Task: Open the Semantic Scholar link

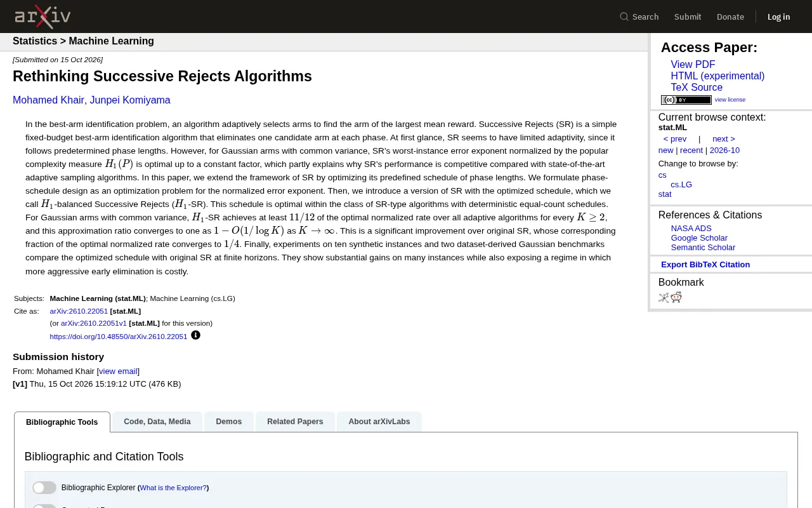Action: 703,248
